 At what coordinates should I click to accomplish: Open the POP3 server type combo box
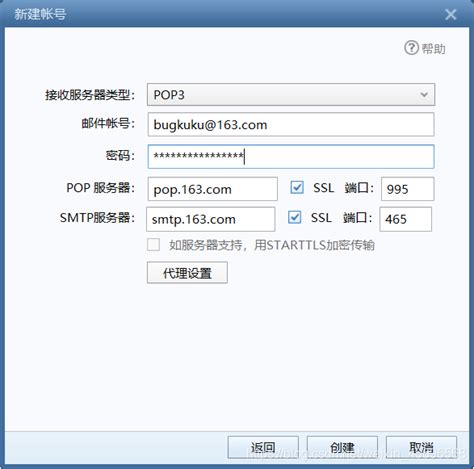(291, 95)
